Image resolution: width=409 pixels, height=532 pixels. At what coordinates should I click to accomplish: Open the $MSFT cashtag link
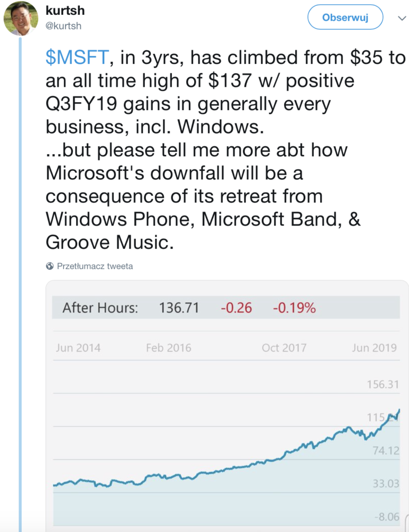(77, 57)
